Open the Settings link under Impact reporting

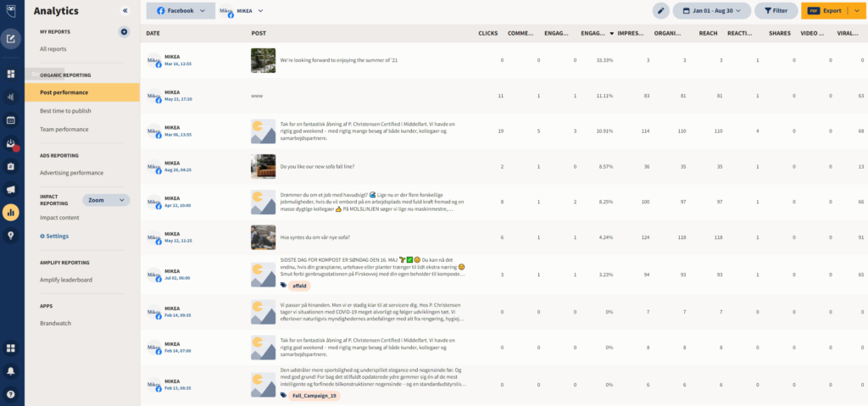[x=56, y=236]
